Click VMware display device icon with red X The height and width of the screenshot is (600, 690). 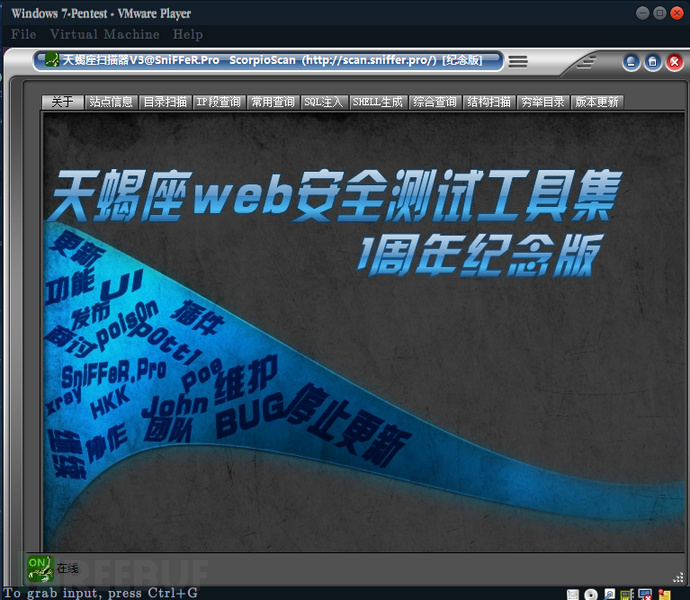(646, 594)
